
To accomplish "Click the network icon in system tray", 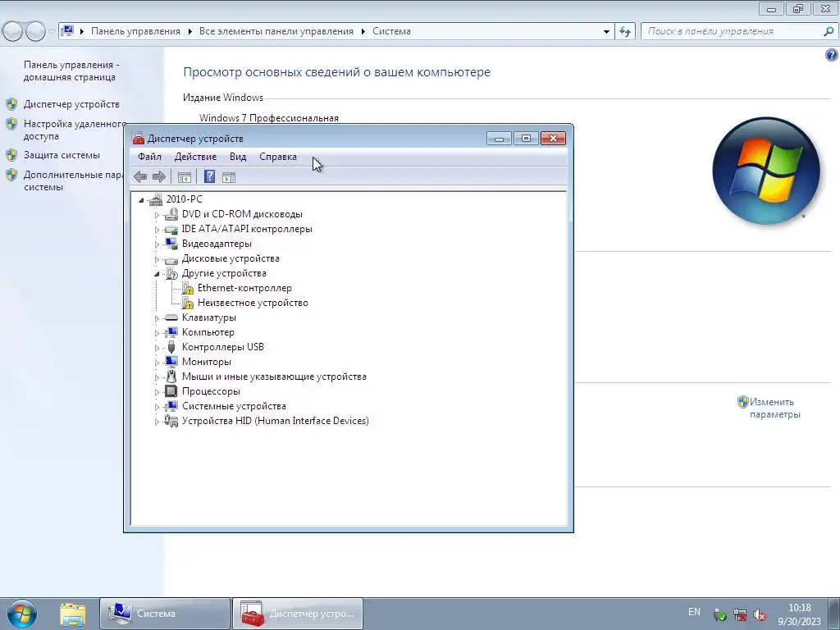I will (x=740, y=614).
